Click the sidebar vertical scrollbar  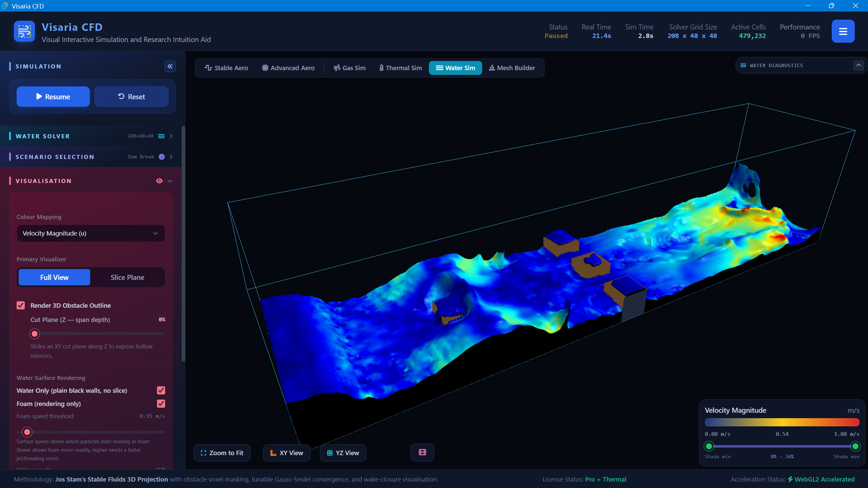pyautogui.click(x=183, y=244)
